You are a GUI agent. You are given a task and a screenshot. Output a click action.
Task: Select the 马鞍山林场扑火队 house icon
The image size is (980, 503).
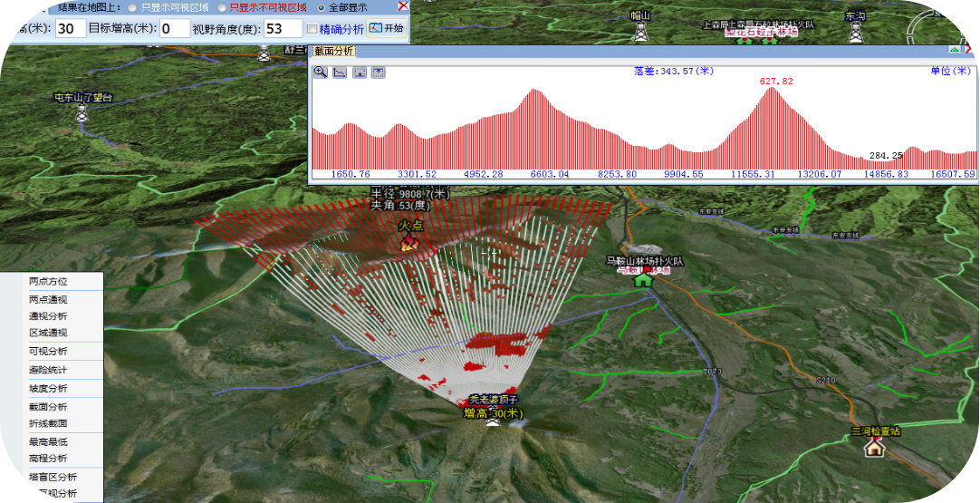[643, 279]
